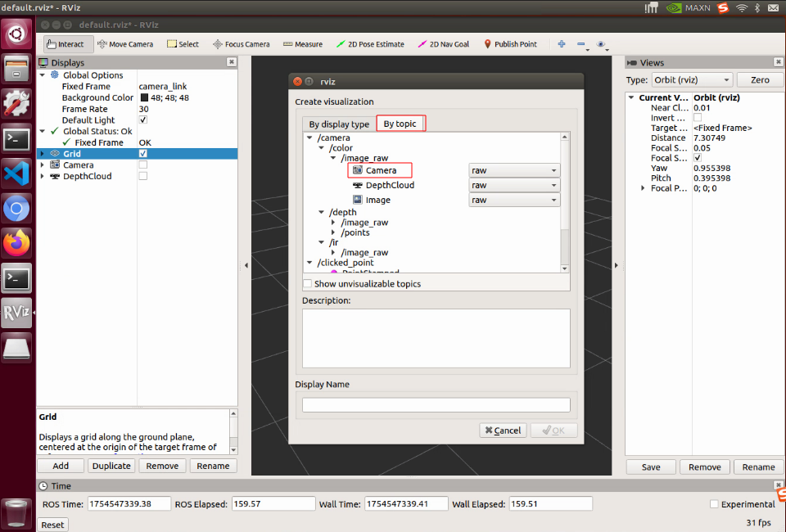Open the Wi-Fi network indicator
786x532 pixels.
[x=742, y=7]
